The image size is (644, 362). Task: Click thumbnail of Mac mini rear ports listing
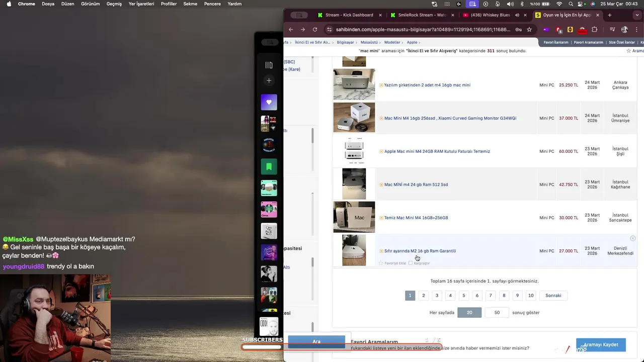point(354,151)
